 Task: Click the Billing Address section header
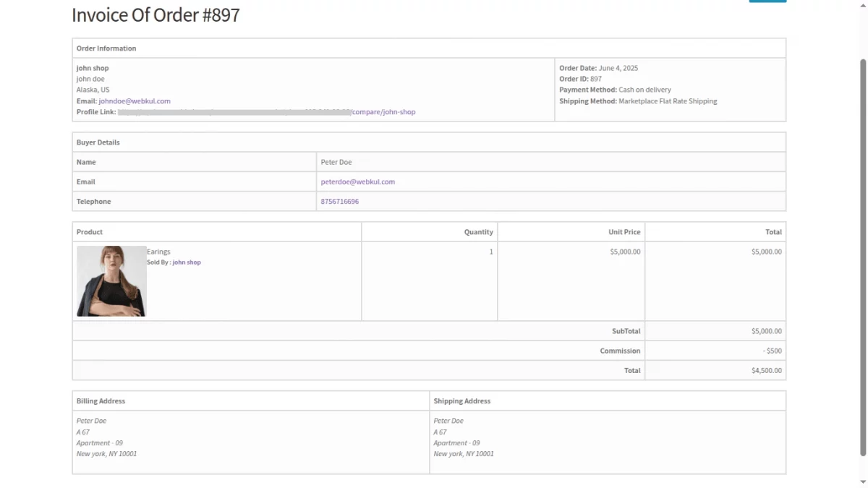coord(101,400)
